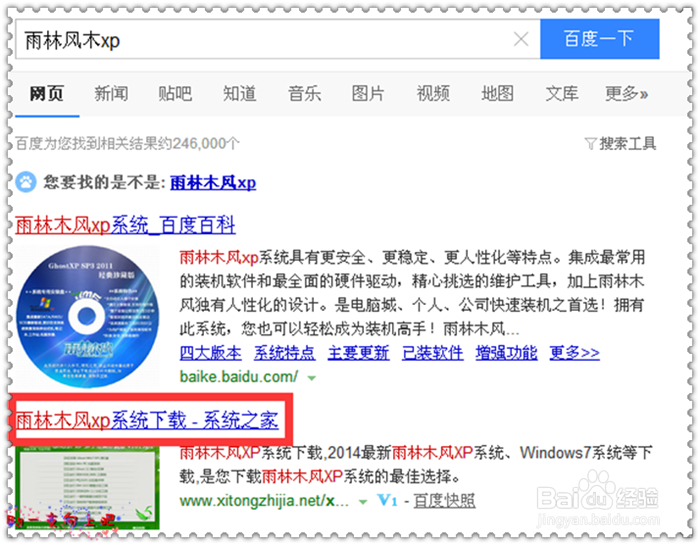
Task: Open 搜索工具 filter options
Action: point(627,144)
